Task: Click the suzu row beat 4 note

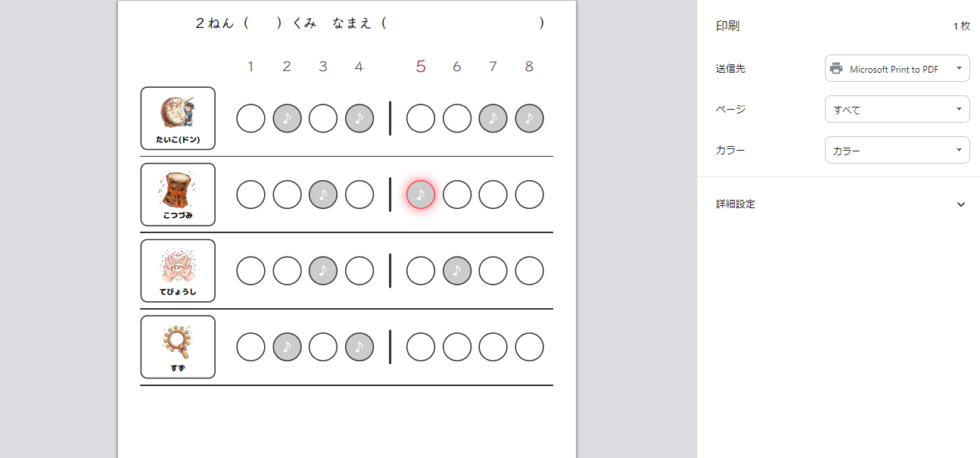Action: [359, 347]
